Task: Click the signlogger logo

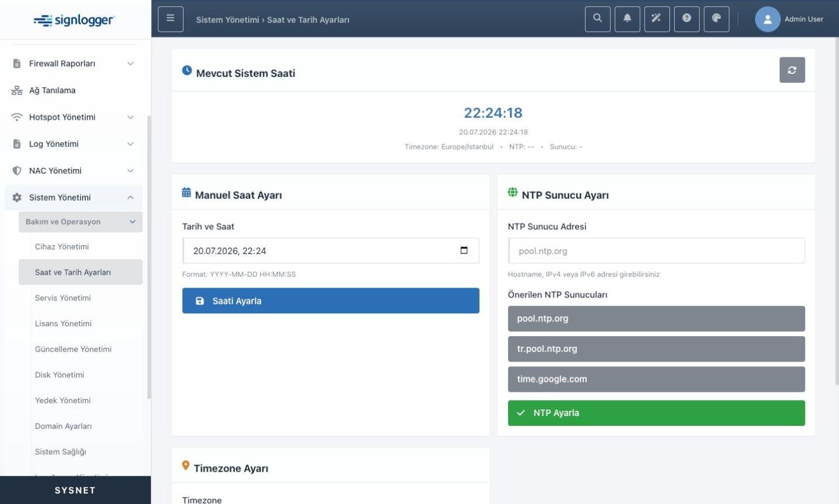Action: tap(75, 20)
